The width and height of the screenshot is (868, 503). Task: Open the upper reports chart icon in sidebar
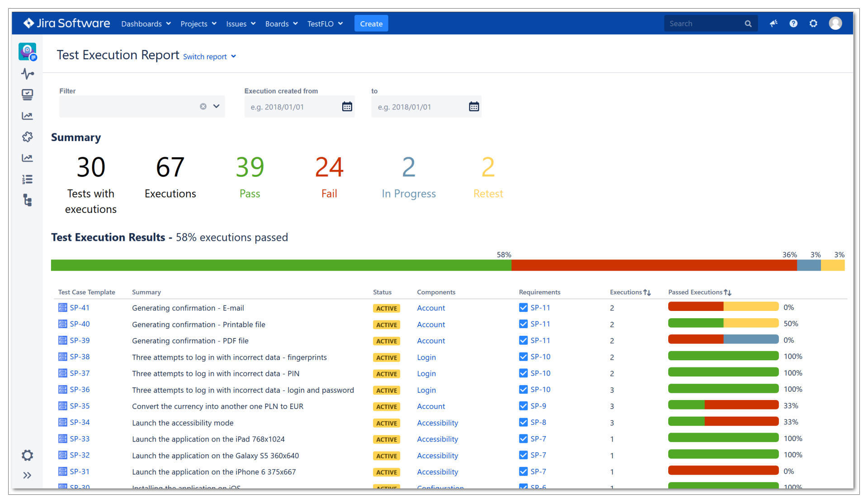[28, 116]
